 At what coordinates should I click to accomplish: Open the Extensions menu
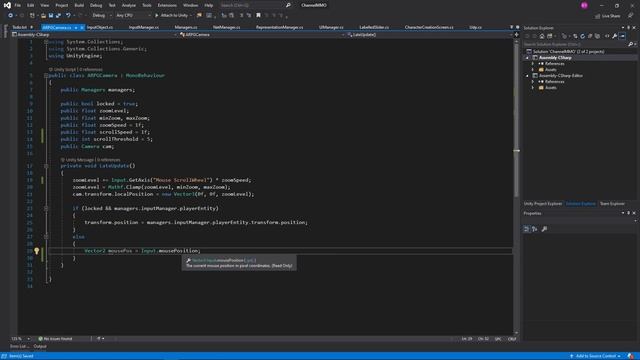[x=167, y=5]
